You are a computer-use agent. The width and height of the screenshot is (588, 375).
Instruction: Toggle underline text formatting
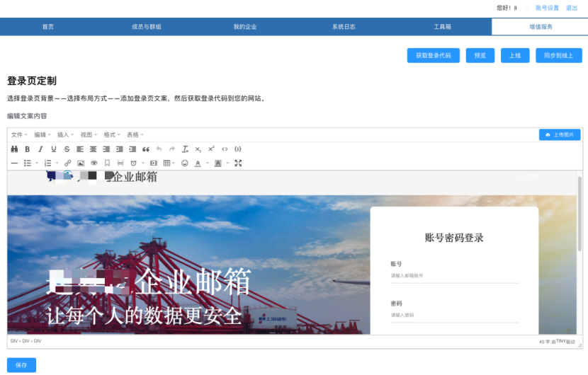click(54, 149)
